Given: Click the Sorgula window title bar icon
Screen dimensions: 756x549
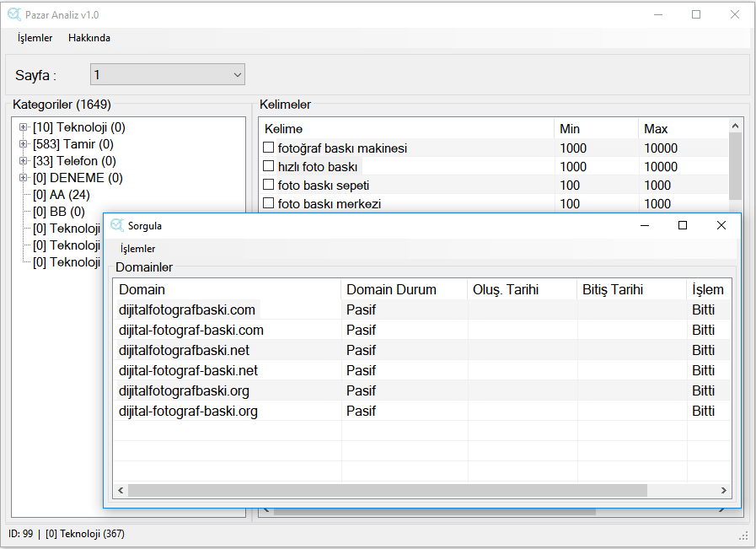Looking at the screenshot, I should pyautogui.click(x=117, y=225).
